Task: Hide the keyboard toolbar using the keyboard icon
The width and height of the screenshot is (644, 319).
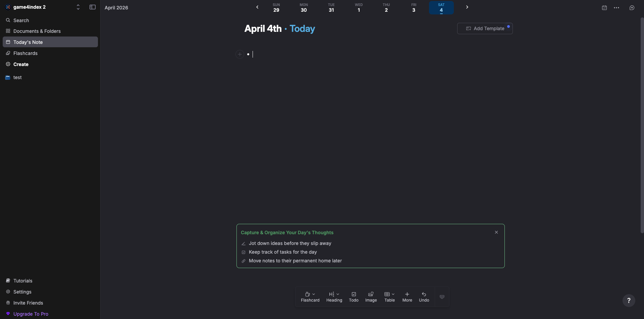Action: click(442, 297)
